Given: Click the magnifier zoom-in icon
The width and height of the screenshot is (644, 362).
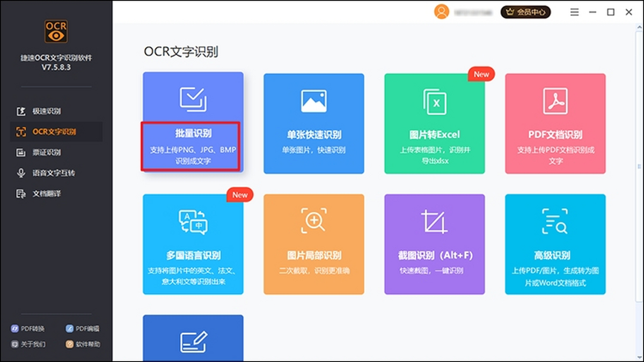Looking at the screenshot, I should [313, 220].
